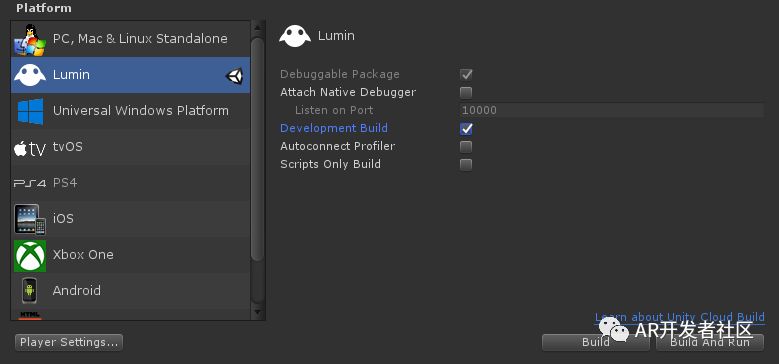
Task: Choose the Apple tvOS platform icon
Action: point(30,147)
